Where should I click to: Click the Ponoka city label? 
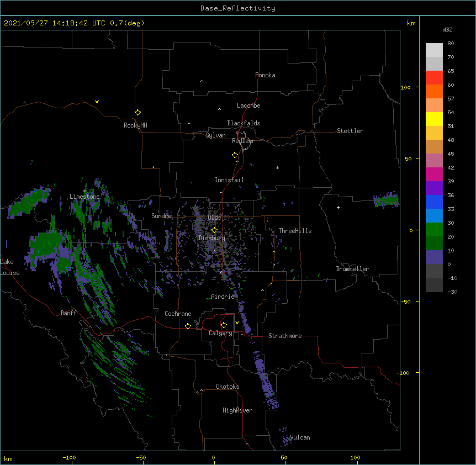(x=265, y=75)
